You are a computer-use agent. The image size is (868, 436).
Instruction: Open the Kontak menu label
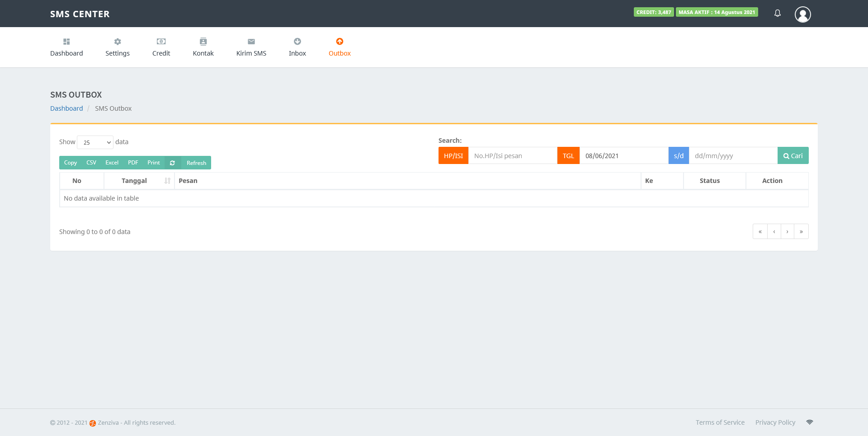[x=203, y=53]
